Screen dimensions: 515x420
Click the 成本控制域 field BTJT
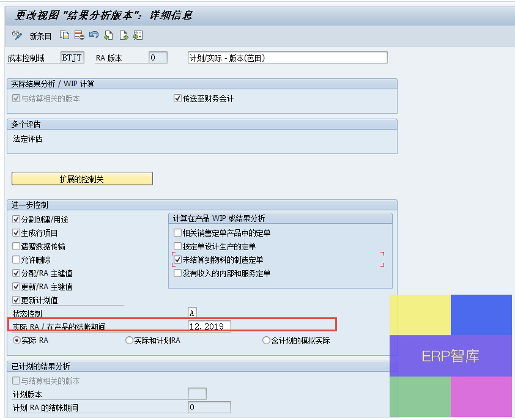[73, 58]
